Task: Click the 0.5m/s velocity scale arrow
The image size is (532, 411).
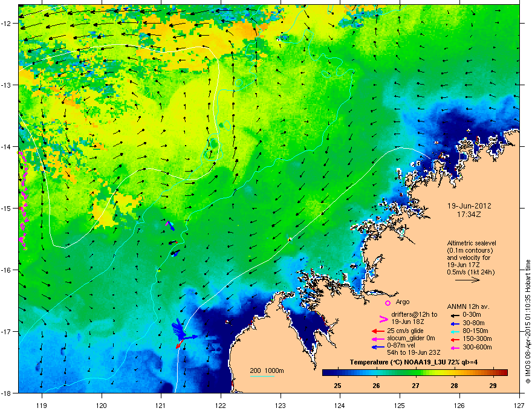Action: pos(467,280)
